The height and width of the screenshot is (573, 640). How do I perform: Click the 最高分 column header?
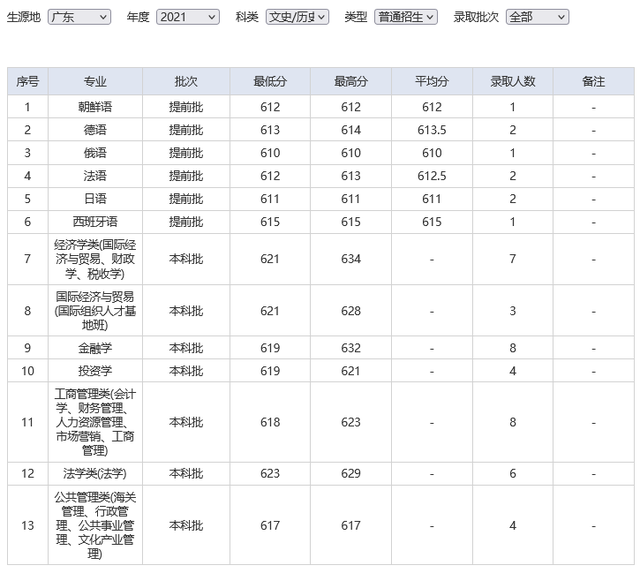tap(351, 82)
